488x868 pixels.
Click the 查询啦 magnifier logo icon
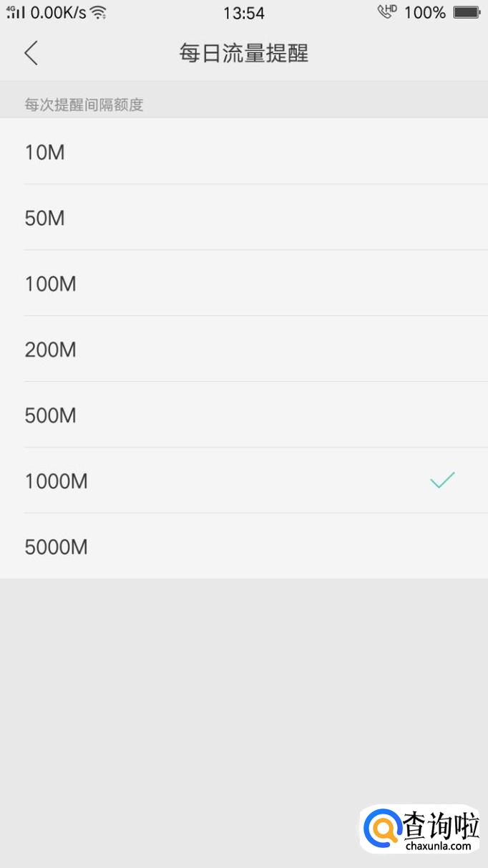[381, 831]
